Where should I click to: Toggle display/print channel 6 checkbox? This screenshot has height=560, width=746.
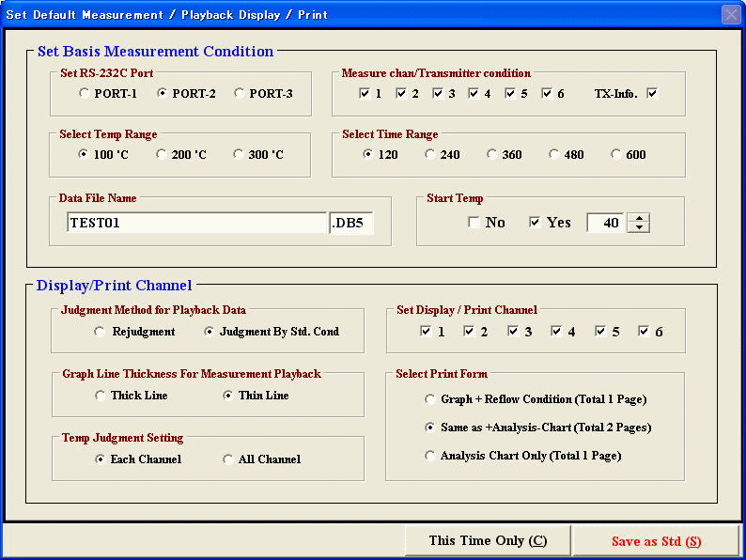(644, 331)
